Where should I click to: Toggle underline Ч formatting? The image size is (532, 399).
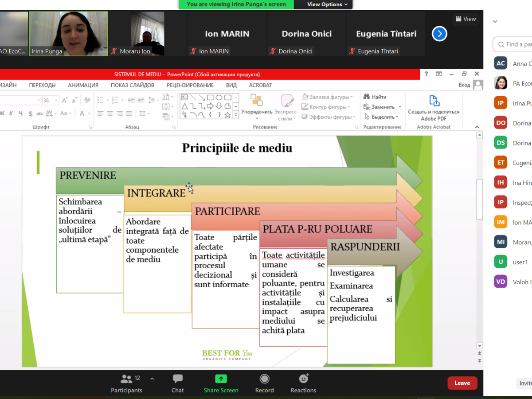[20, 113]
